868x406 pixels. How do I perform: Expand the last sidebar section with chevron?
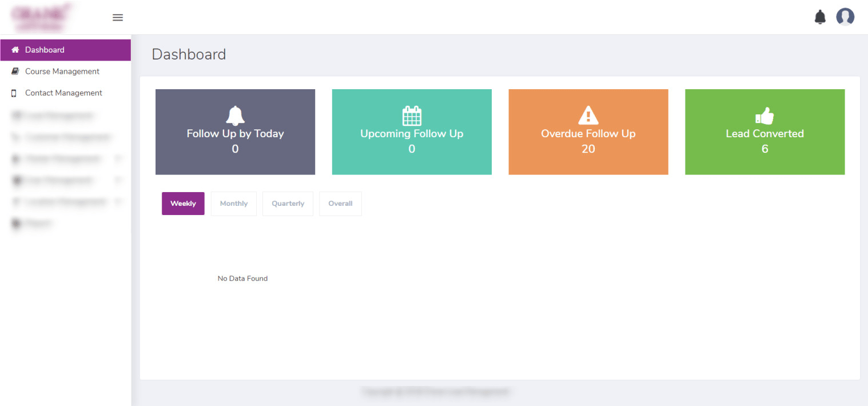(118, 202)
